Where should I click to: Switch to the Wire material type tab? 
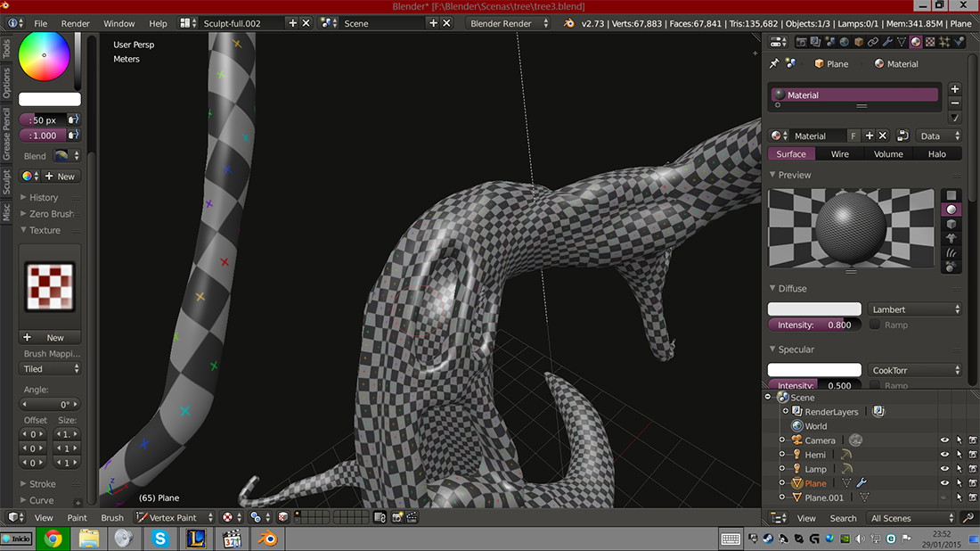click(839, 154)
